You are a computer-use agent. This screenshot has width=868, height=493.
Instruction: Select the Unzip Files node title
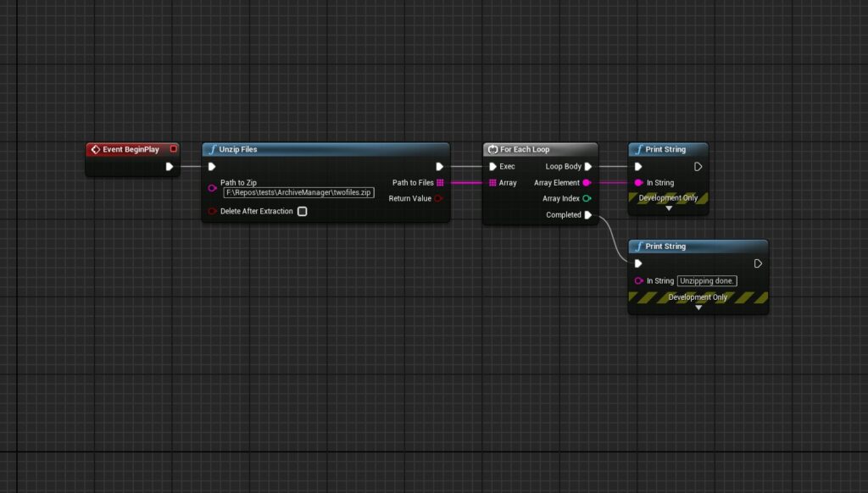click(238, 150)
